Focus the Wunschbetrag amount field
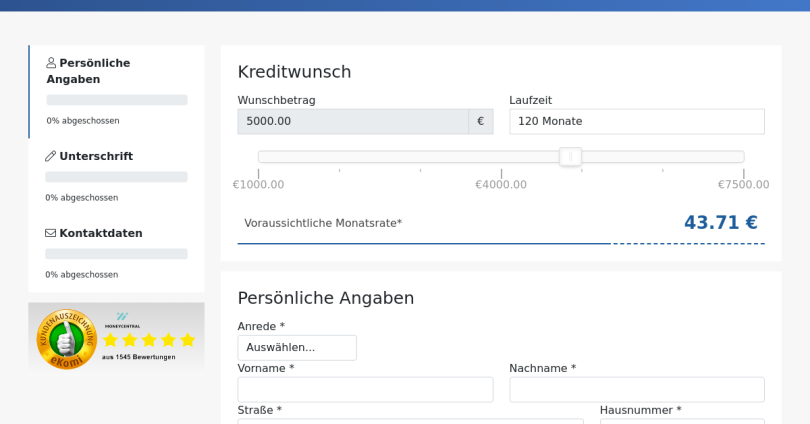The width and height of the screenshot is (810, 424). 353,121
